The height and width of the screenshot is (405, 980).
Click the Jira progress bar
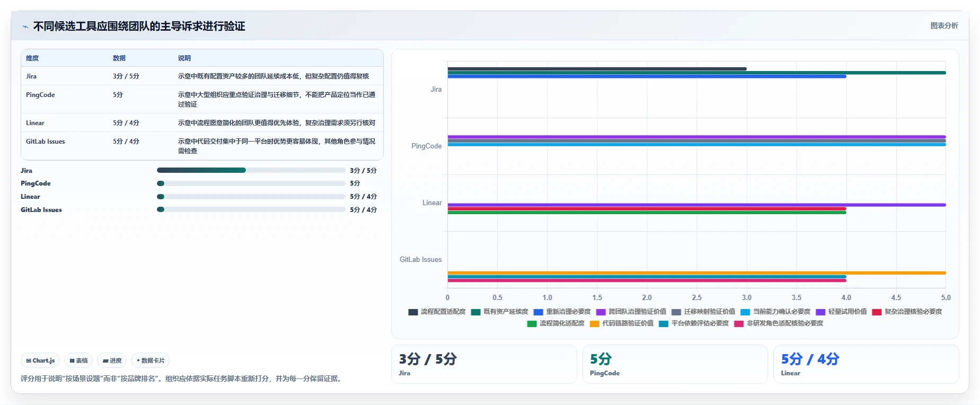coord(251,170)
